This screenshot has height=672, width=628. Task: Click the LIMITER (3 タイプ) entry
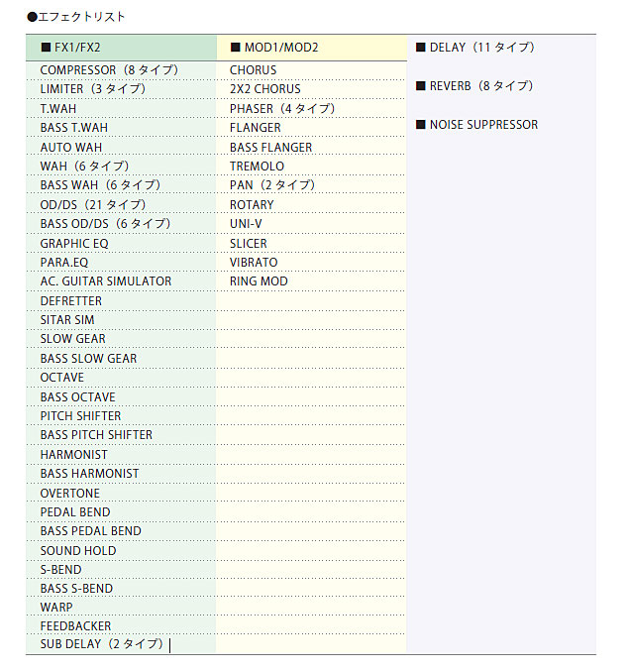point(93,89)
